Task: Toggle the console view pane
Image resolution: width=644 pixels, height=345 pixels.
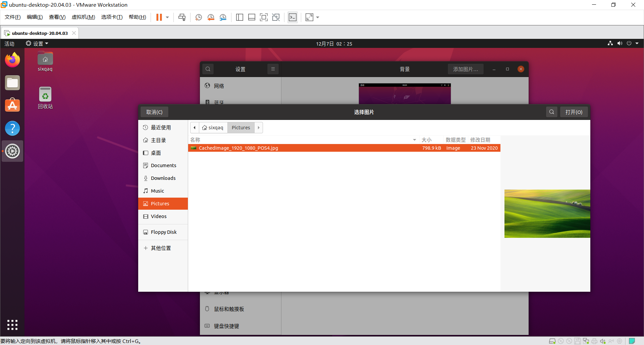Action: point(292,17)
